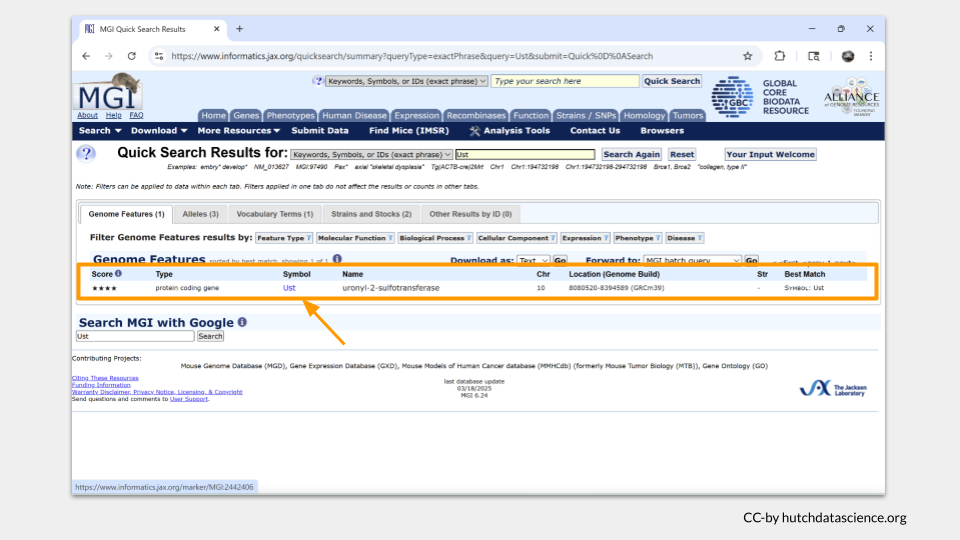
Task: Click the Reset button
Action: click(x=681, y=154)
